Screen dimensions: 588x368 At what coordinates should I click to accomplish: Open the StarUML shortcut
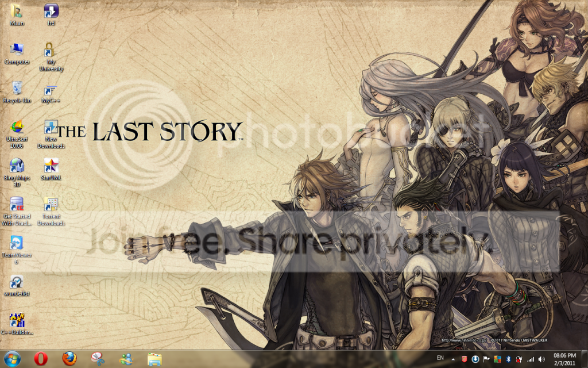point(51,168)
